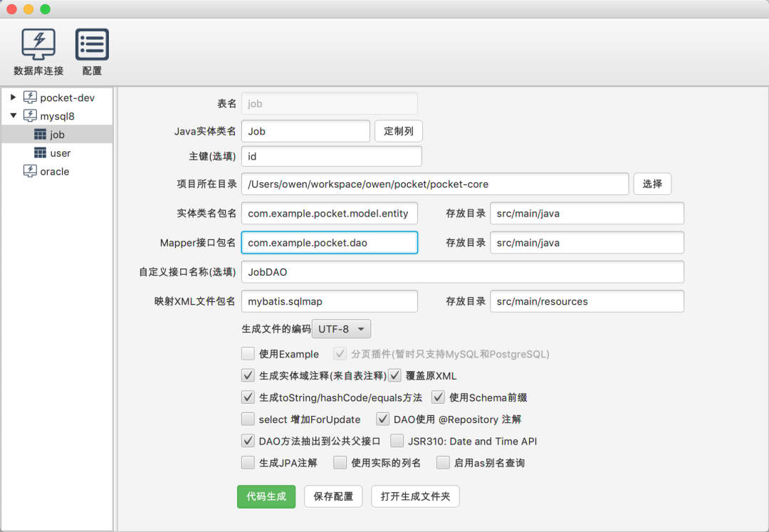Disable DAO使用 @Repository 注解
Image resolution: width=769 pixels, height=532 pixels.
[x=382, y=419]
